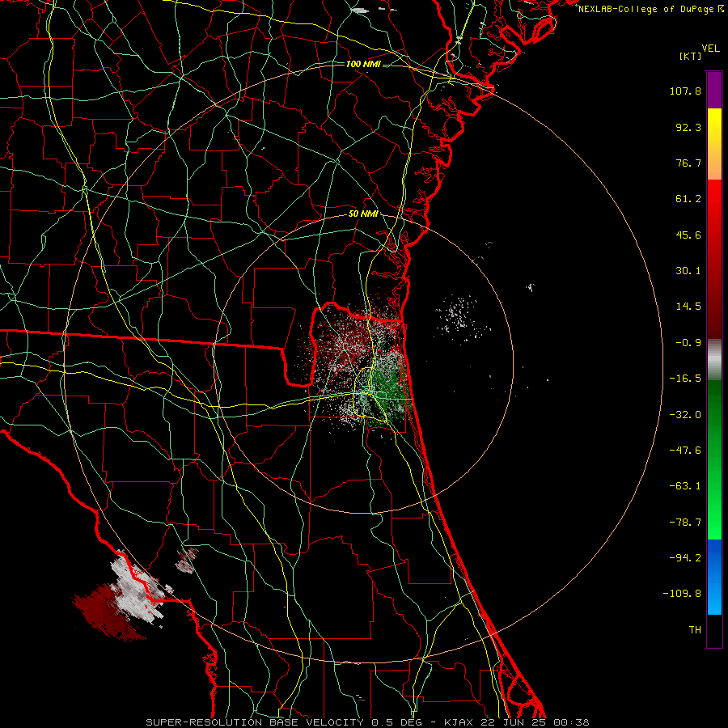Click the Super-Resolution Base Velocity caption
This screenshot has width=728, height=728.
pos(367,722)
